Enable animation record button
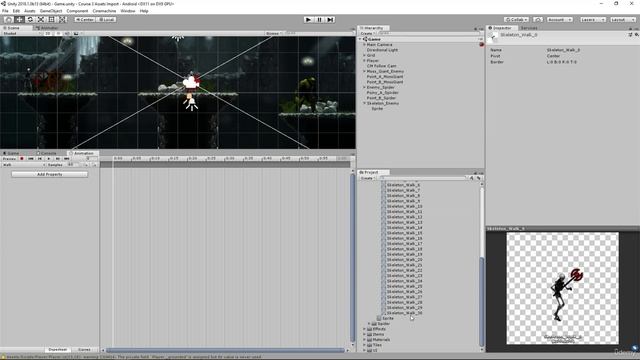Screen dimensions: 640x360 pos(22,158)
